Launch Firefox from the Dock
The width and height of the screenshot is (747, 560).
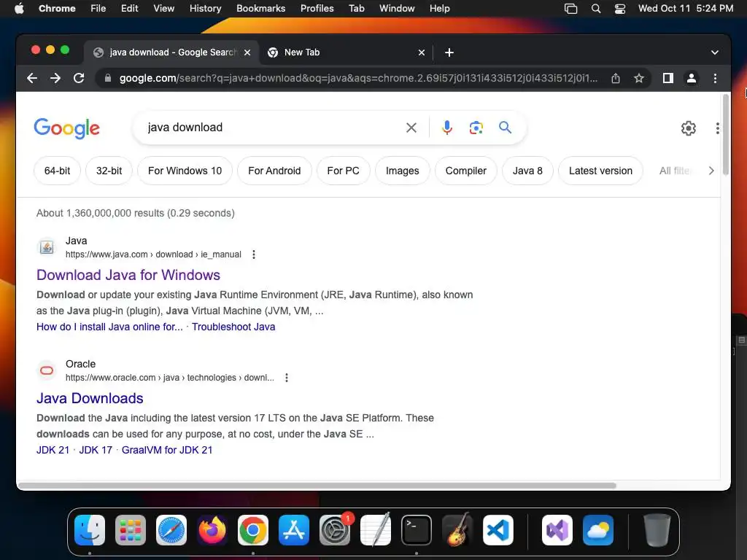pyautogui.click(x=212, y=530)
